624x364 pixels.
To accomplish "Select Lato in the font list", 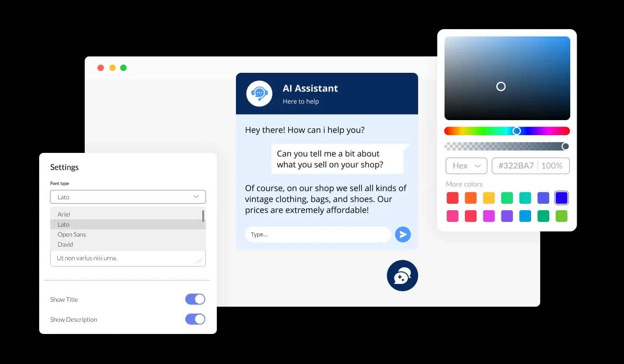I will click(128, 224).
